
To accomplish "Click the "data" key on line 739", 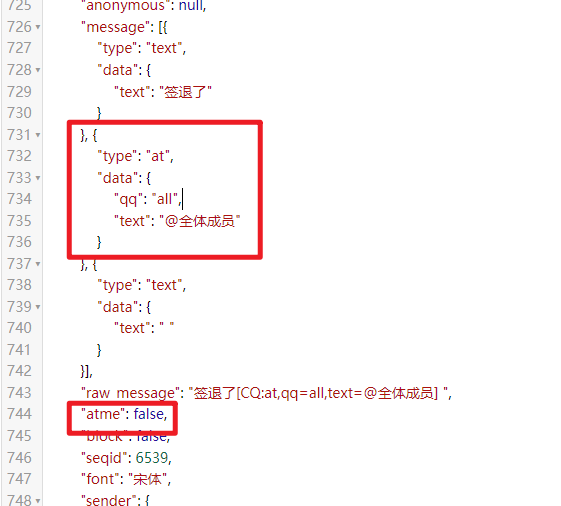I will (118, 307).
